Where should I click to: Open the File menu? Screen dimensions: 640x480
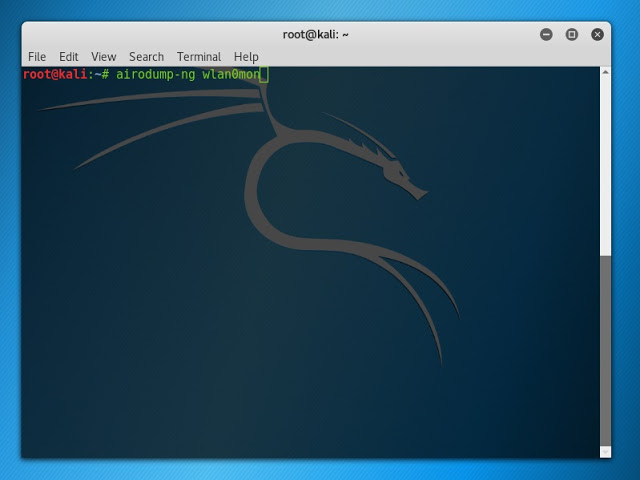(37, 57)
